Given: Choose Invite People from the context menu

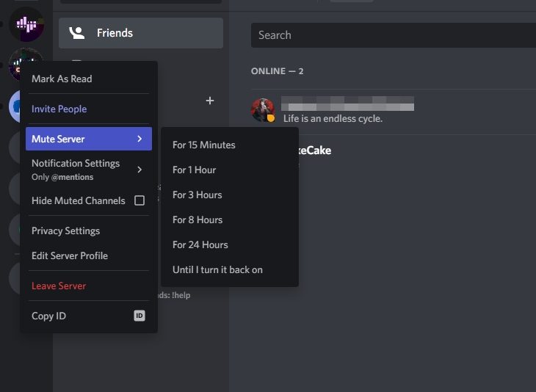Looking at the screenshot, I should pyautogui.click(x=89, y=109).
